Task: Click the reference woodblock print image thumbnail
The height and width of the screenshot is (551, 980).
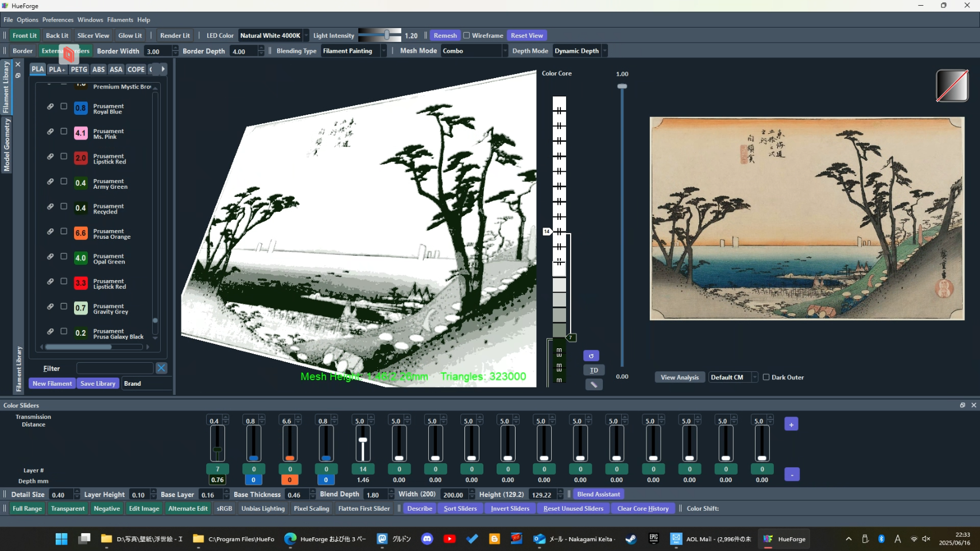Action: pyautogui.click(x=807, y=219)
